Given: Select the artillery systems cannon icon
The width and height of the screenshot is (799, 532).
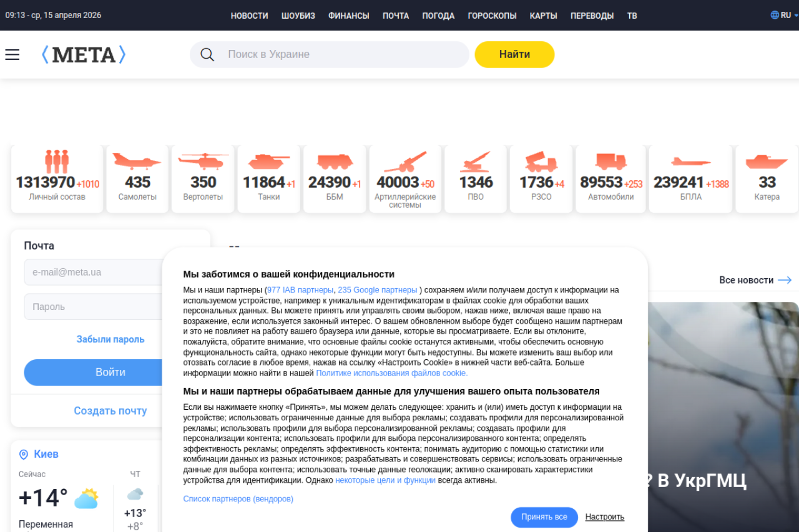Looking at the screenshot, I should (x=405, y=162).
